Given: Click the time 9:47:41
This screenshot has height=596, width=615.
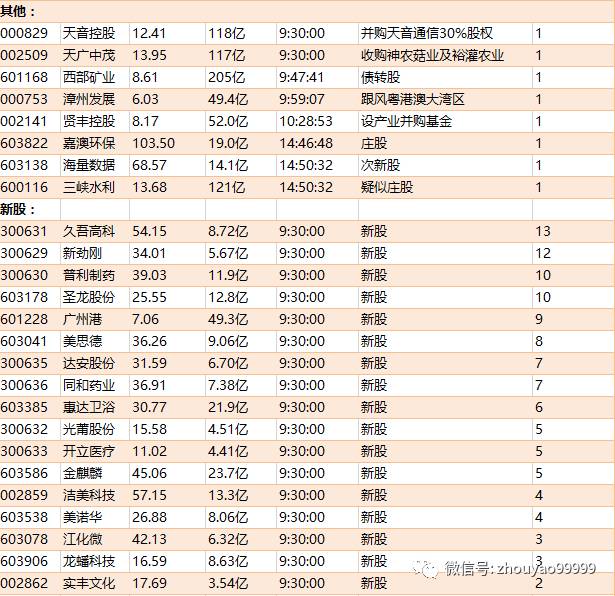Looking at the screenshot, I should 302,77.
